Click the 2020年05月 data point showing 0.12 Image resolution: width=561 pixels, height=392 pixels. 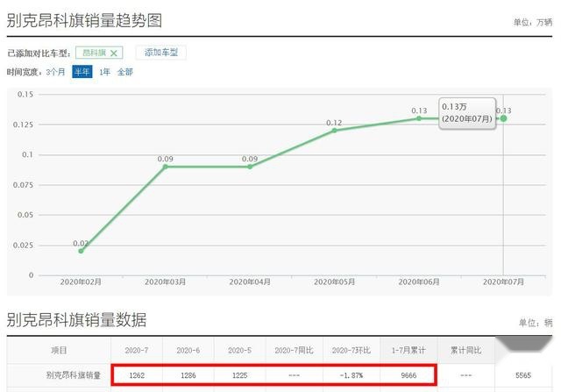coord(334,131)
